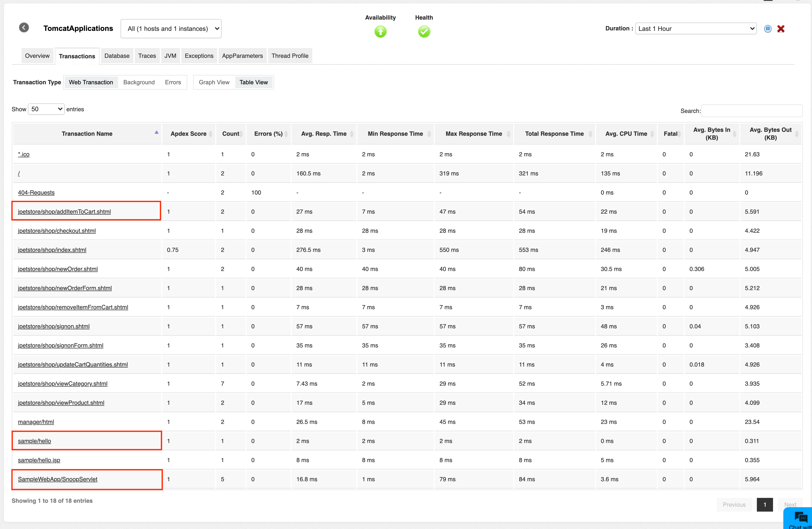Switch to Graph View

pyautogui.click(x=214, y=82)
